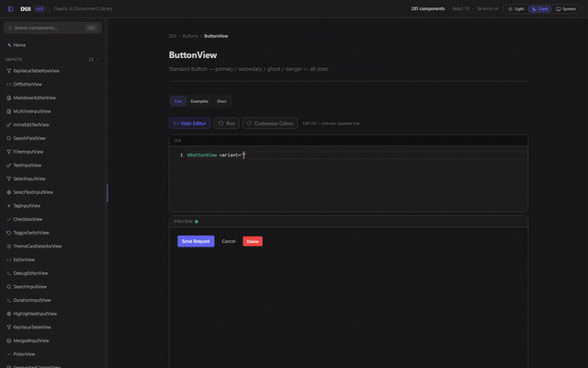Click the TextInputView icon
The image size is (588, 368).
coord(8,166)
